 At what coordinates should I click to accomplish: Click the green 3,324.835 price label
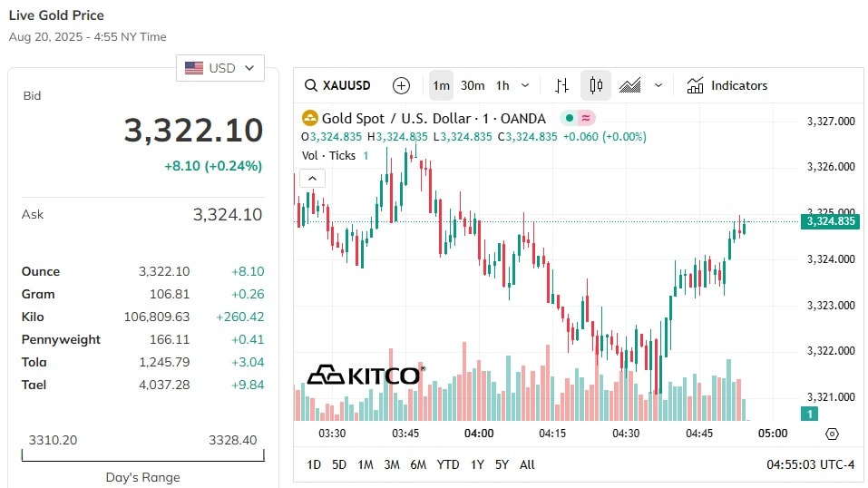[x=830, y=221]
